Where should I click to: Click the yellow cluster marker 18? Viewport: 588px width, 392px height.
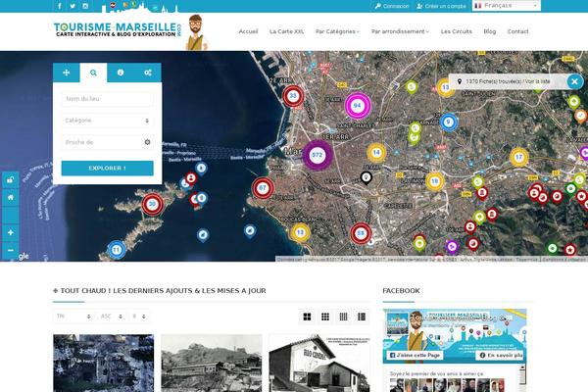coord(434,181)
